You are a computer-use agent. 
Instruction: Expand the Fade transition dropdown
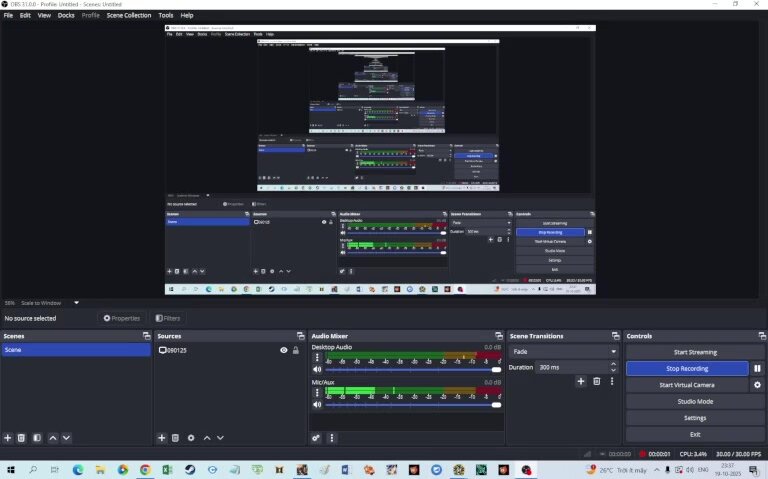(613, 352)
